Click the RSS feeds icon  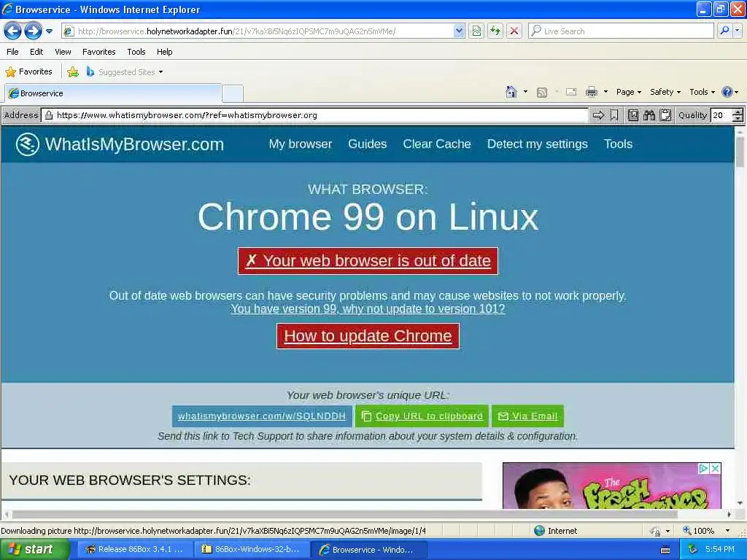542,92
